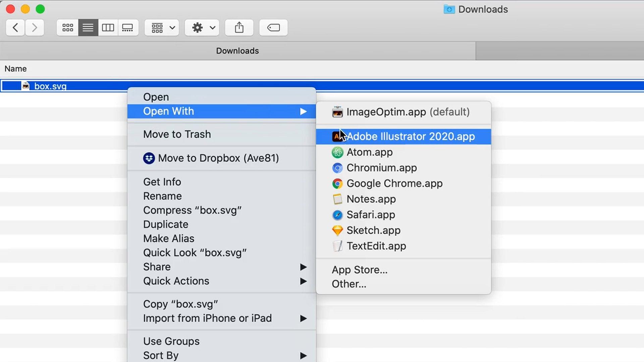
Task: Open file with Google Chrome.app
Action: [x=394, y=183]
